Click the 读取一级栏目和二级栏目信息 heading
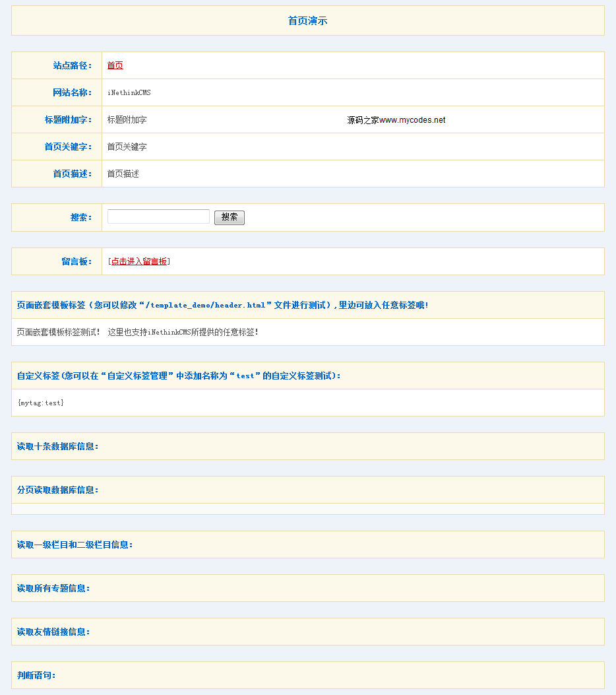The height and width of the screenshot is (695, 616). [x=75, y=545]
